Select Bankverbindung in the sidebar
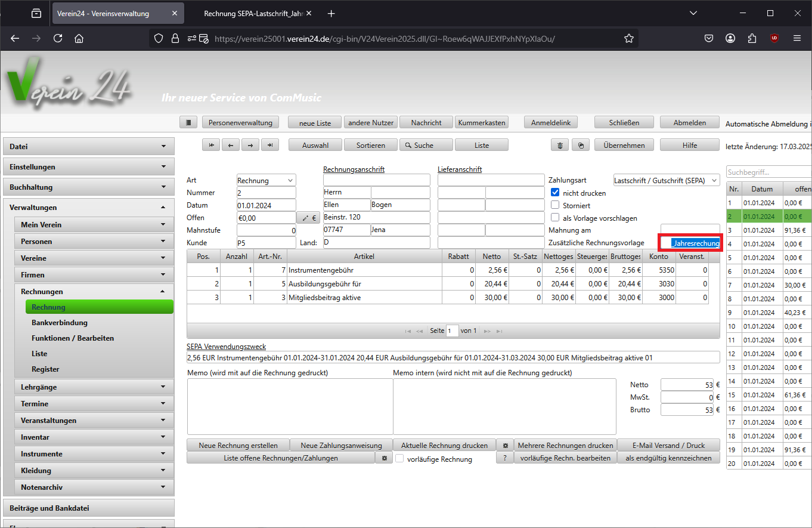Image resolution: width=812 pixels, height=528 pixels. pos(60,323)
